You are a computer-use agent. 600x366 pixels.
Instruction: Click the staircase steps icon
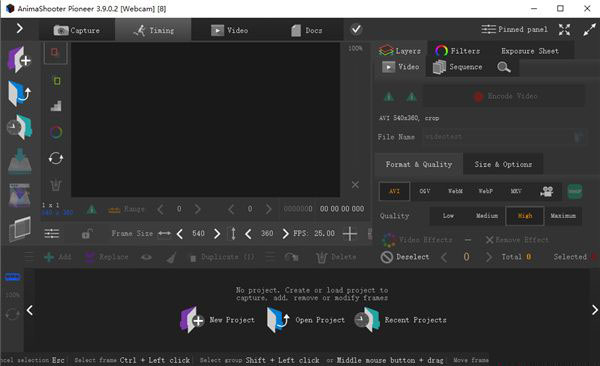(x=56, y=106)
